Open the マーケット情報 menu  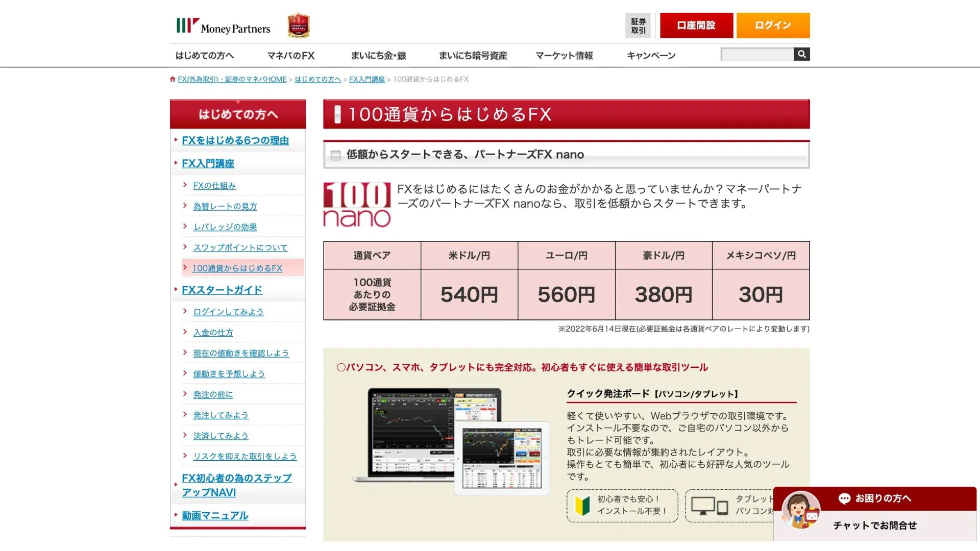[564, 56]
